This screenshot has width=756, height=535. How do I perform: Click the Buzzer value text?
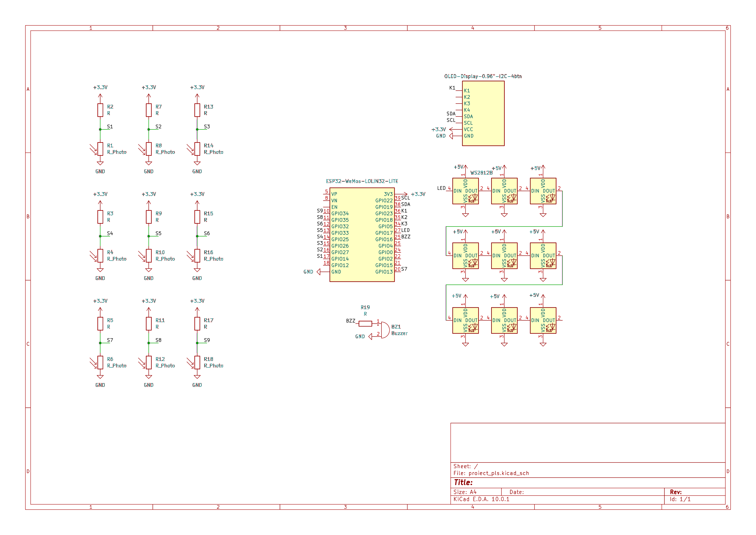click(x=399, y=334)
